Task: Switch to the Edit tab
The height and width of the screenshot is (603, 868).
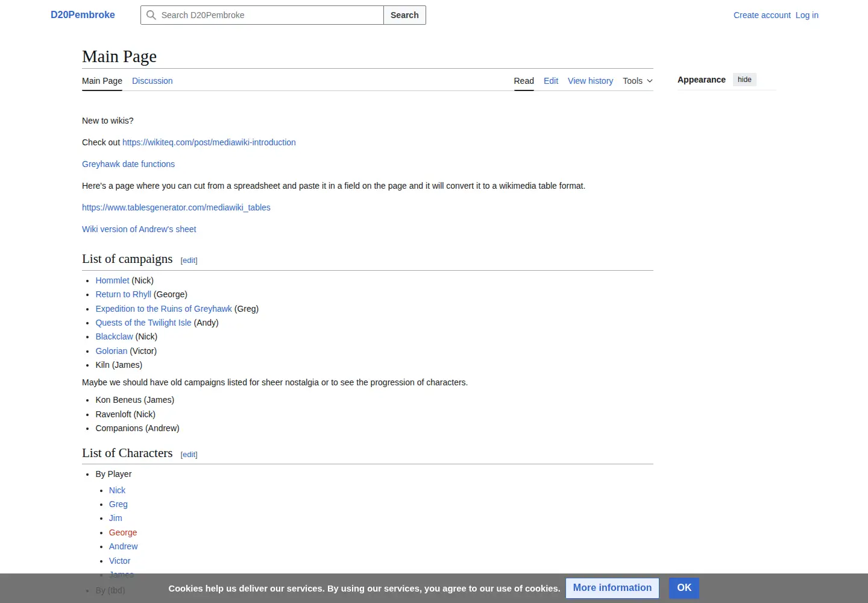Action: tap(551, 81)
